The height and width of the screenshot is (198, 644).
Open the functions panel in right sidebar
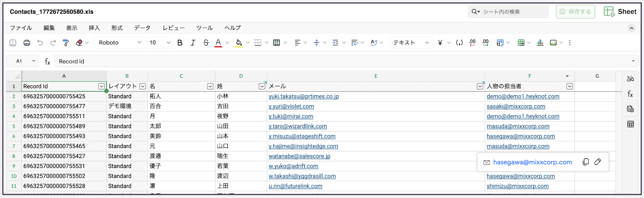click(x=630, y=94)
